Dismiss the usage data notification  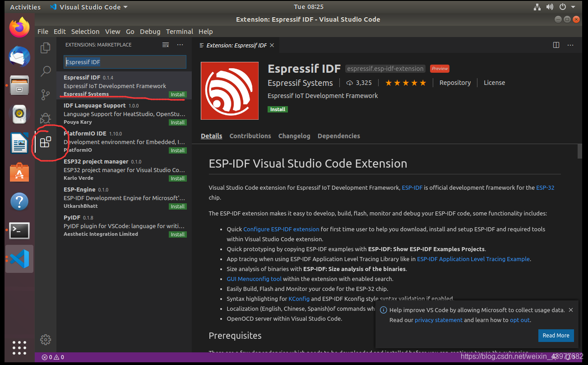[571, 310]
